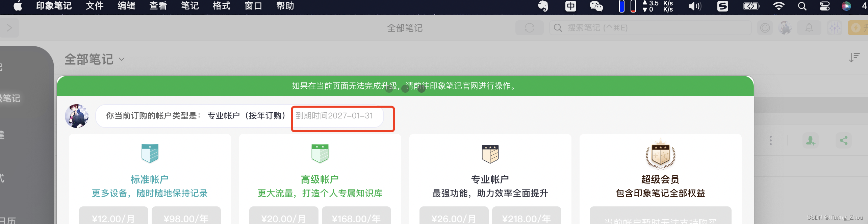This screenshot has width=868, height=224.
Task: Open the 编辑 menu
Action: [126, 6]
